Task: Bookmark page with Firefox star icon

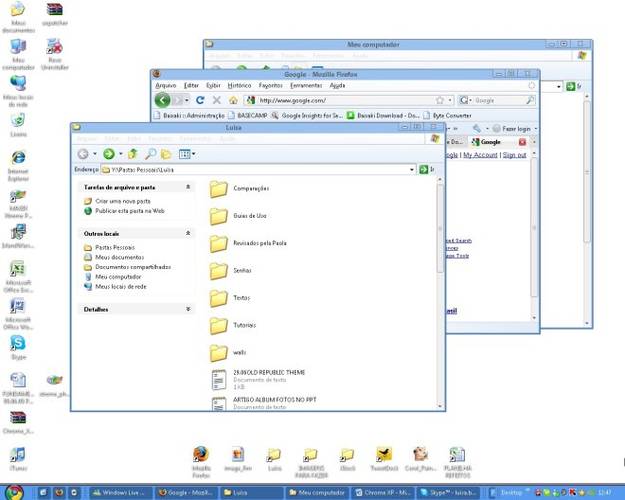Action: point(440,100)
